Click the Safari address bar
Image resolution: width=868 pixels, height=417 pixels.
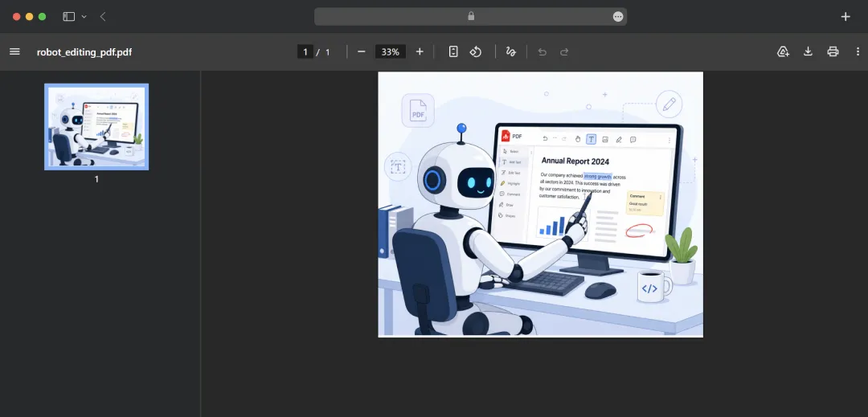(x=470, y=17)
